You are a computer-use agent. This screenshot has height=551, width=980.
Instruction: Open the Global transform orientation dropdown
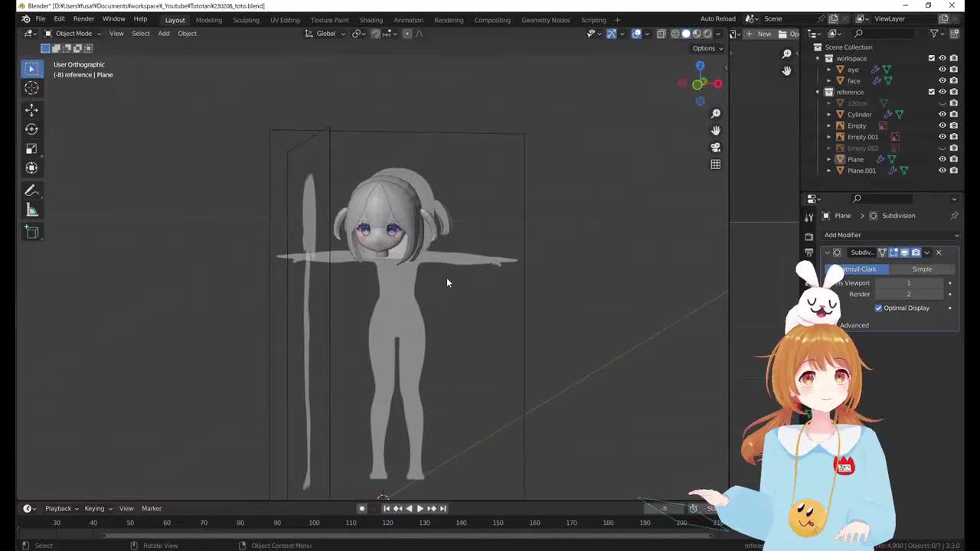pos(325,34)
